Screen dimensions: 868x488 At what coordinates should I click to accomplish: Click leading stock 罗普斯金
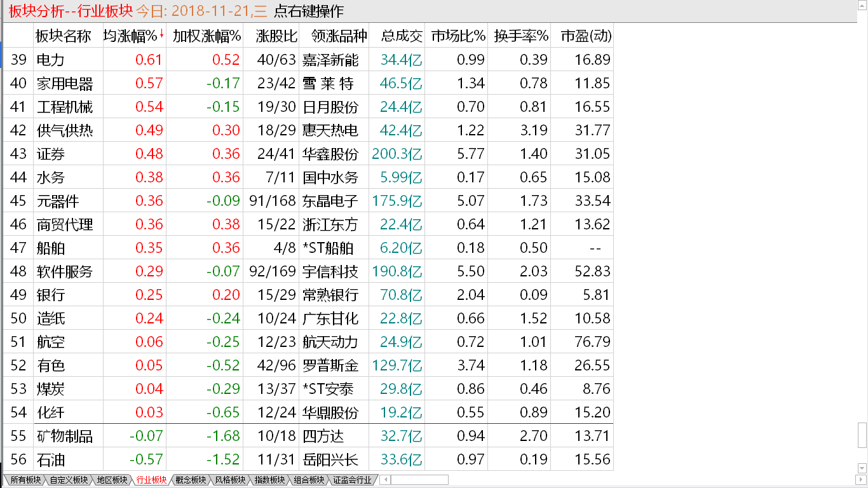(x=330, y=365)
